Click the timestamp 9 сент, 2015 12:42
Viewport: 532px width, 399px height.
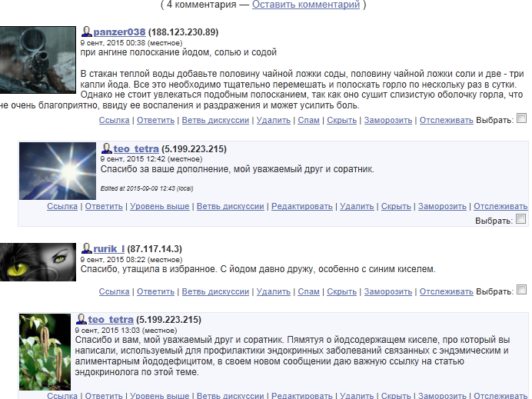(x=133, y=159)
